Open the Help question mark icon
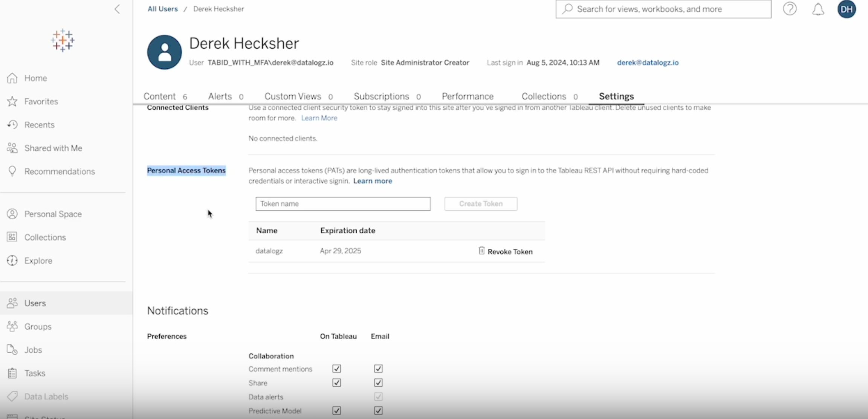The width and height of the screenshot is (868, 419). 790,9
